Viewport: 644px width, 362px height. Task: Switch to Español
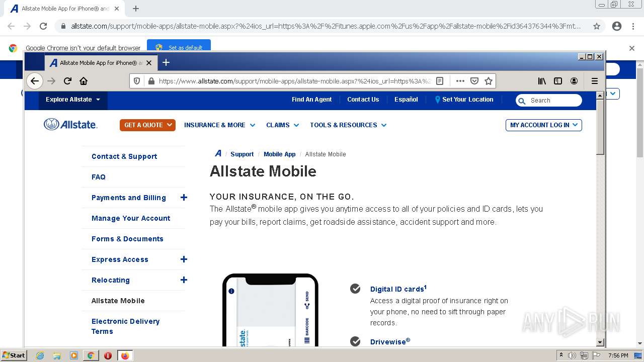406,100
